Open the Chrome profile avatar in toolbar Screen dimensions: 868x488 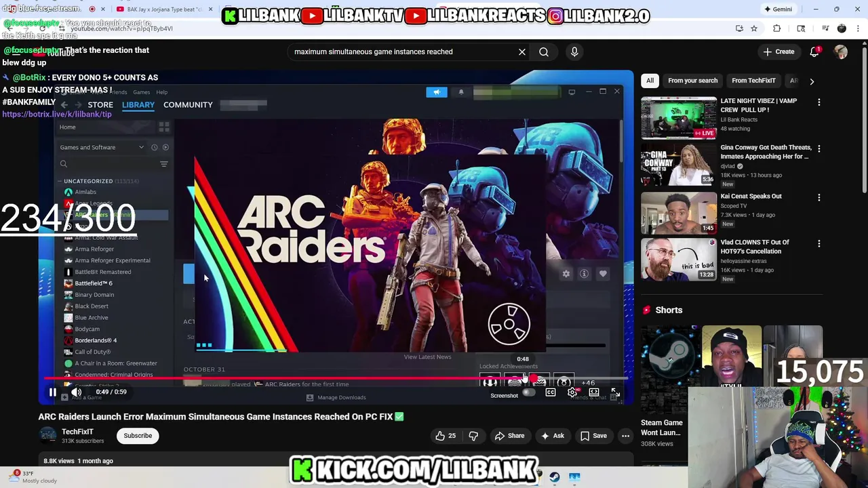tap(842, 28)
